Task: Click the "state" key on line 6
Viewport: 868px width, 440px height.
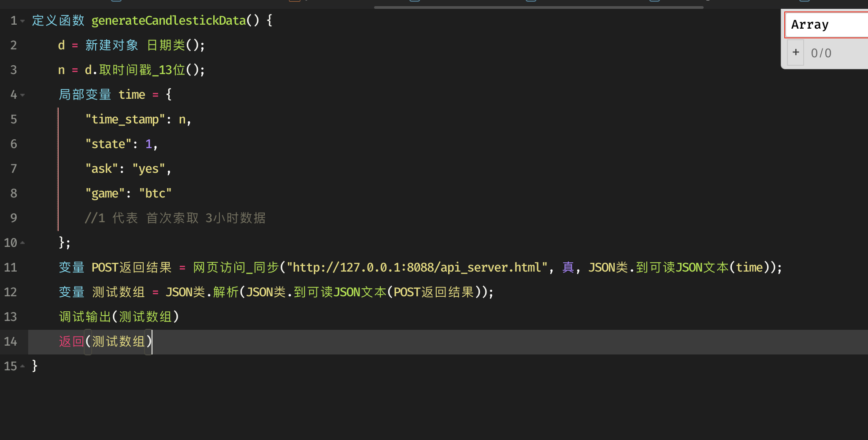Action: 108,144
